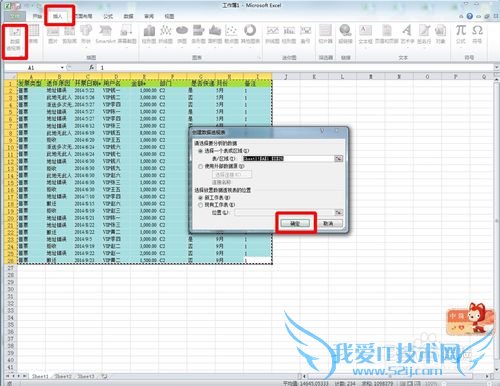Click the fx insert function icon
500x386 pixels.
coord(92,68)
